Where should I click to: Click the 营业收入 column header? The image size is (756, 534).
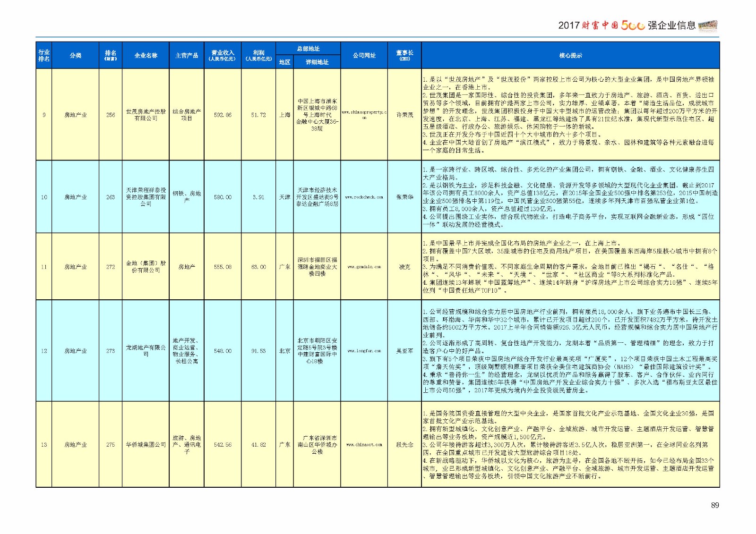coord(223,55)
